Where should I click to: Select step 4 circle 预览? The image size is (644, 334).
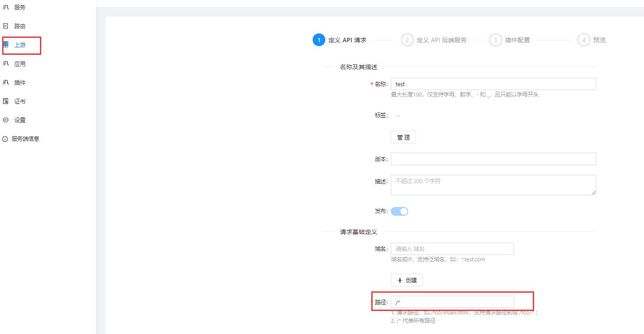click(584, 40)
